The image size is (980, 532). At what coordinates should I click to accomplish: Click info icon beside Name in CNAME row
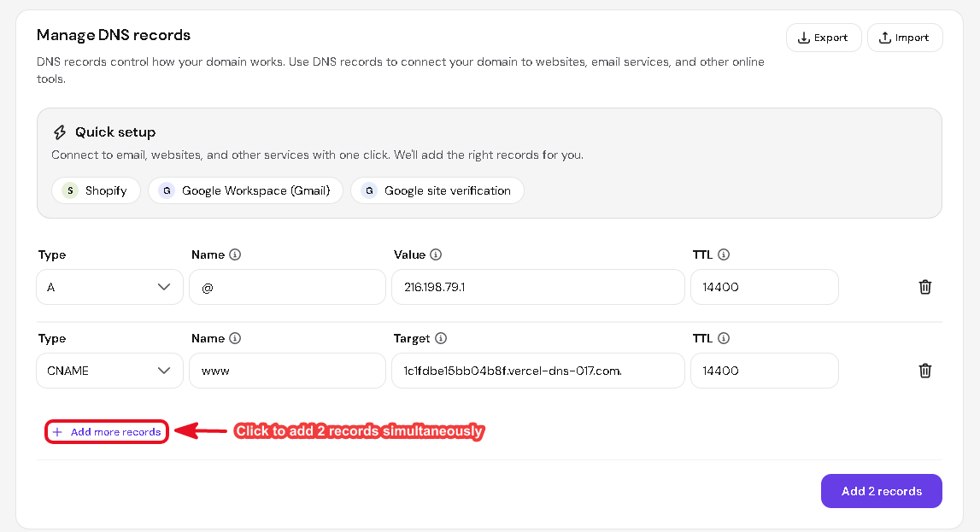[x=235, y=338]
